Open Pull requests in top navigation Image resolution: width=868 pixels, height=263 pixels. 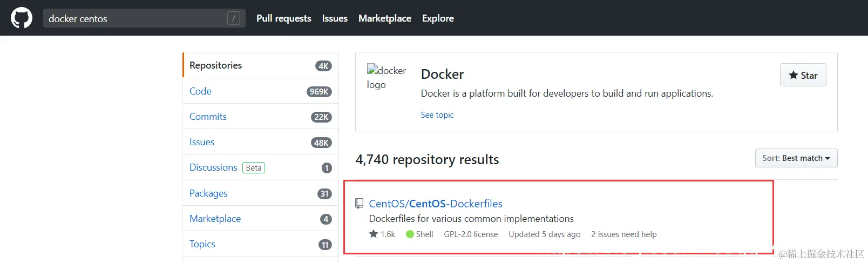tap(283, 18)
